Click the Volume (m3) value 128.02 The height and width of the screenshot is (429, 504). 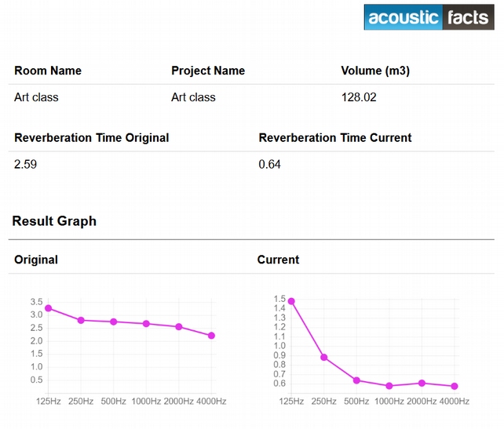tap(359, 97)
